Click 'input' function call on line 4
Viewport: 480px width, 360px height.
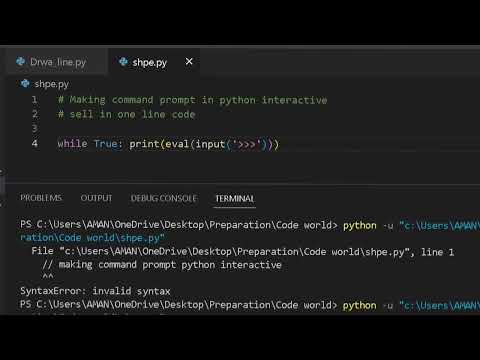point(210,144)
